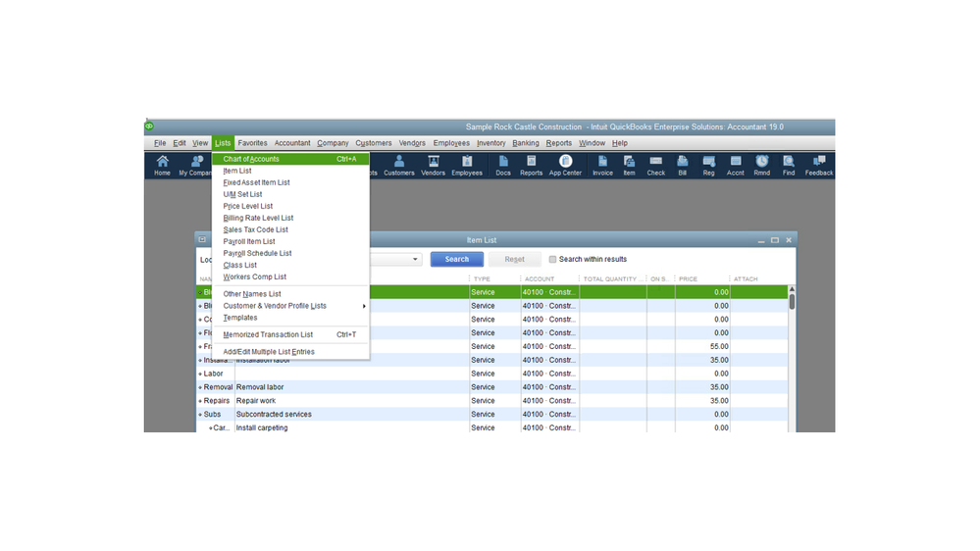This screenshot has height=551, width=980.
Task: Open the search field dropdown arrow
Action: click(415, 259)
